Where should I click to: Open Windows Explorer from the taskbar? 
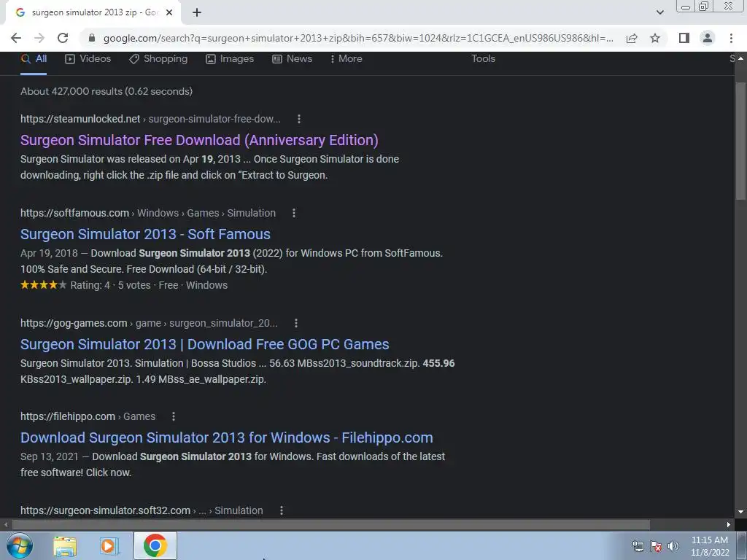point(65,546)
